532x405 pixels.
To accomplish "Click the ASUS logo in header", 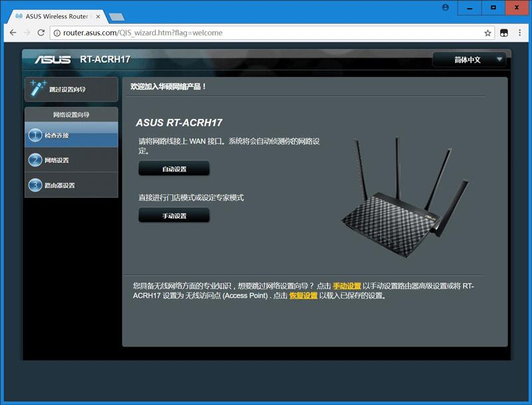I will pos(53,60).
